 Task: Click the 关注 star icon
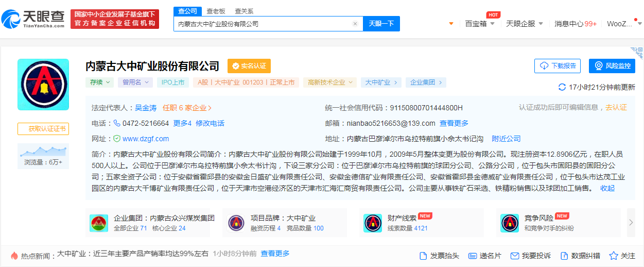[x=614, y=256]
